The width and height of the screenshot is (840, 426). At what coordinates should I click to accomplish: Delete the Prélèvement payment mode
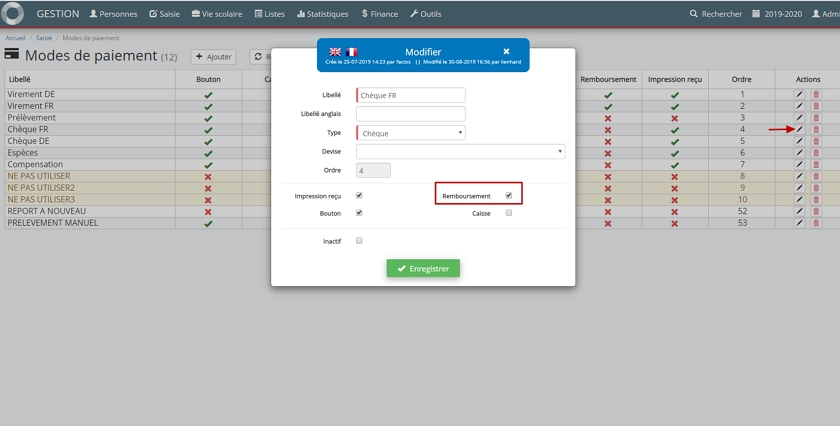coord(816,118)
